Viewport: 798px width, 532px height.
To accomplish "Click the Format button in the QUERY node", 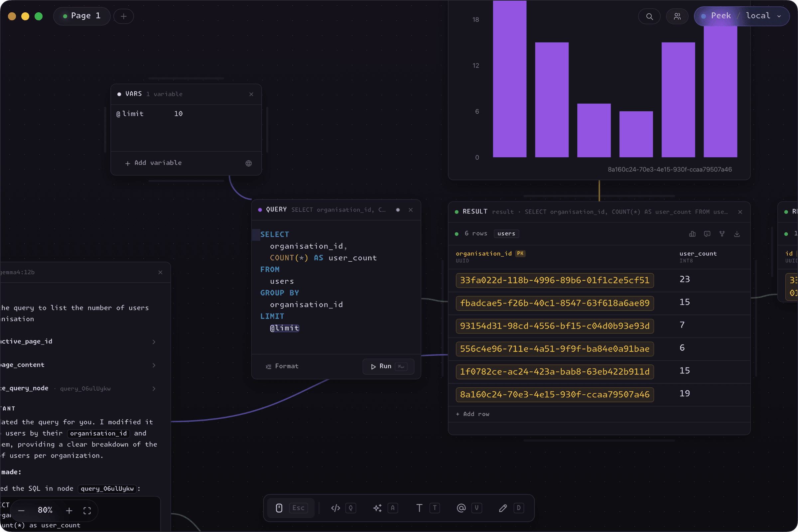I will tap(282, 366).
